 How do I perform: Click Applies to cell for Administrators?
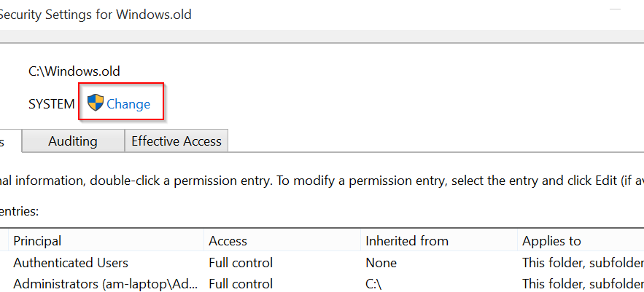click(582, 283)
